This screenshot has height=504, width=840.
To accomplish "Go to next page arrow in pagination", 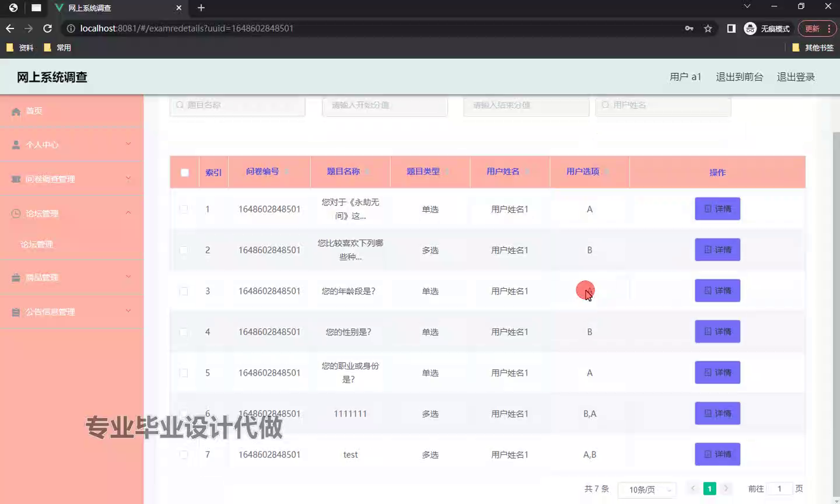I will [726, 488].
